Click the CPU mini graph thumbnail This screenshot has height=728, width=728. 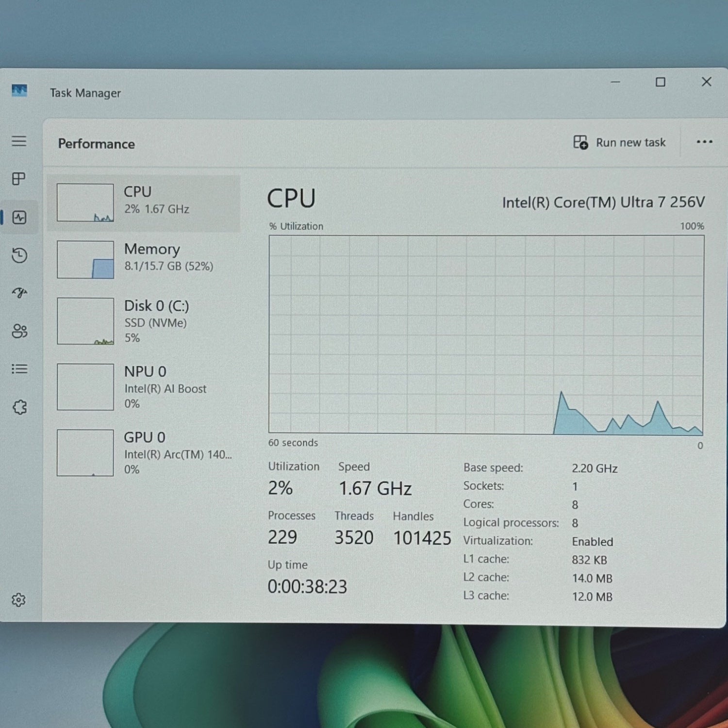tap(85, 203)
